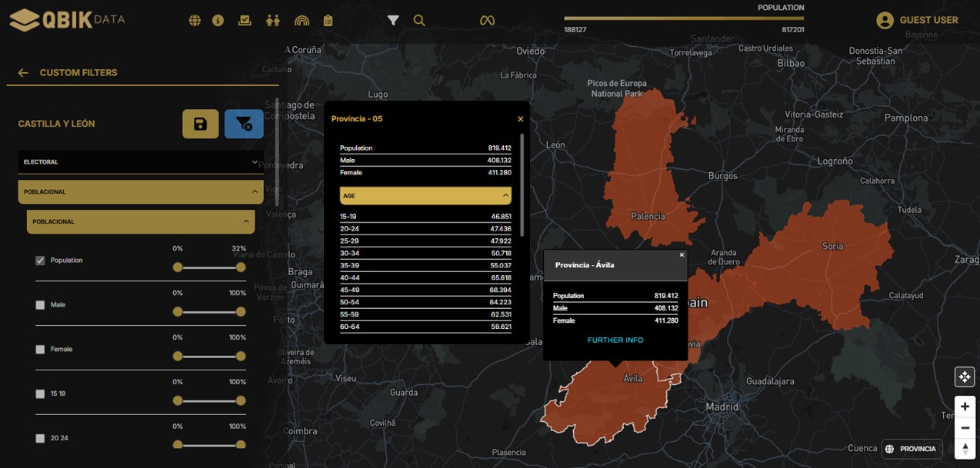Click the recenter map arrows button
The image size is (980, 468).
(x=965, y=377)
